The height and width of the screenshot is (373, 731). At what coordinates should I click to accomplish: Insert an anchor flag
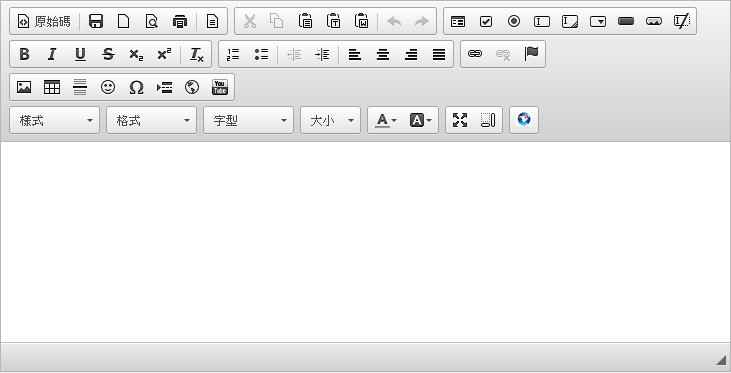(531, 55)
